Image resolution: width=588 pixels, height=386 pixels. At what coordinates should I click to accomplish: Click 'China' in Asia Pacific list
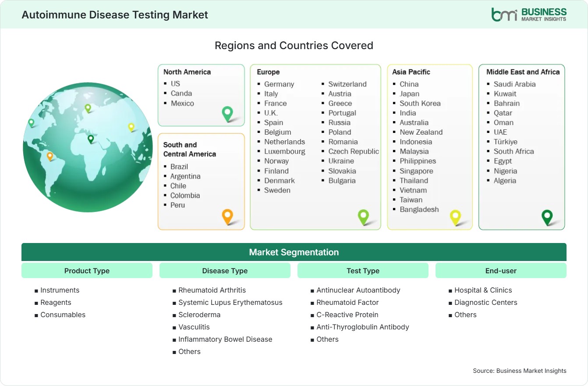[x=409, y=84]
